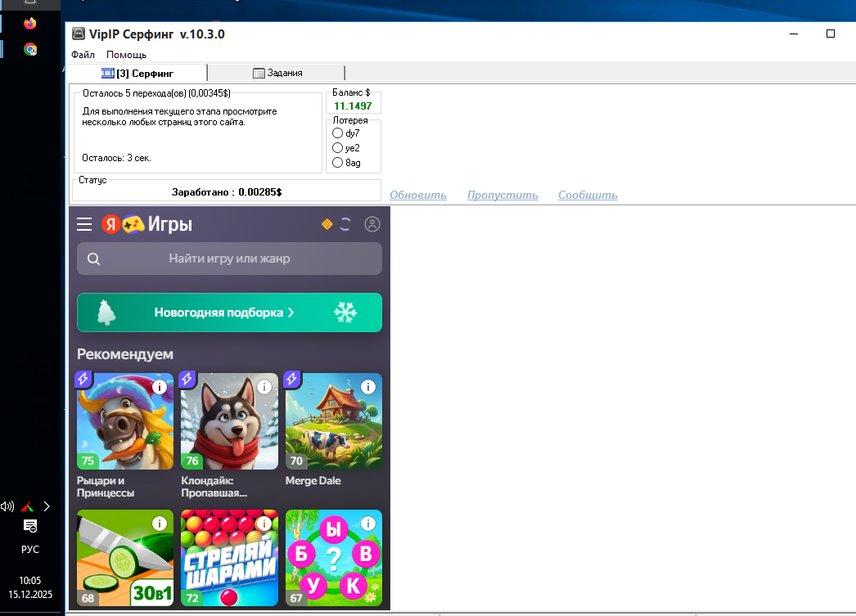
Task: Click info icon on Рыцари и Принцессы
Action: tap(160, 387)
